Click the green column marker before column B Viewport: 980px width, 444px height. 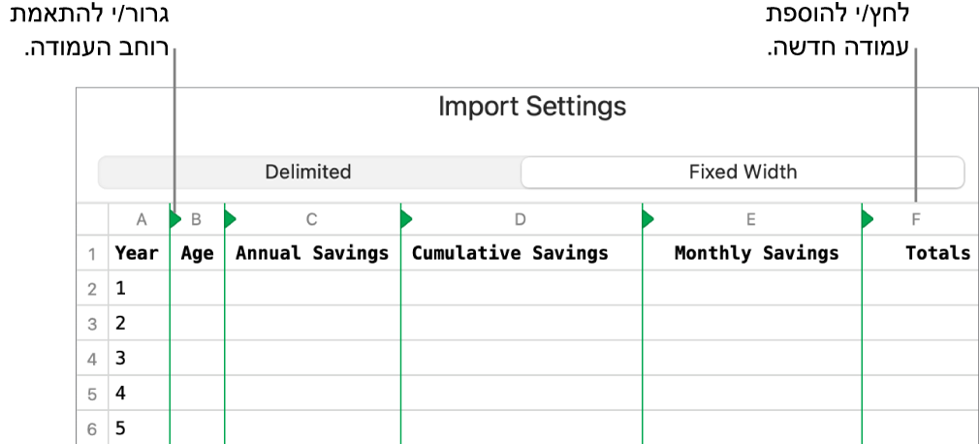[175, 220]
